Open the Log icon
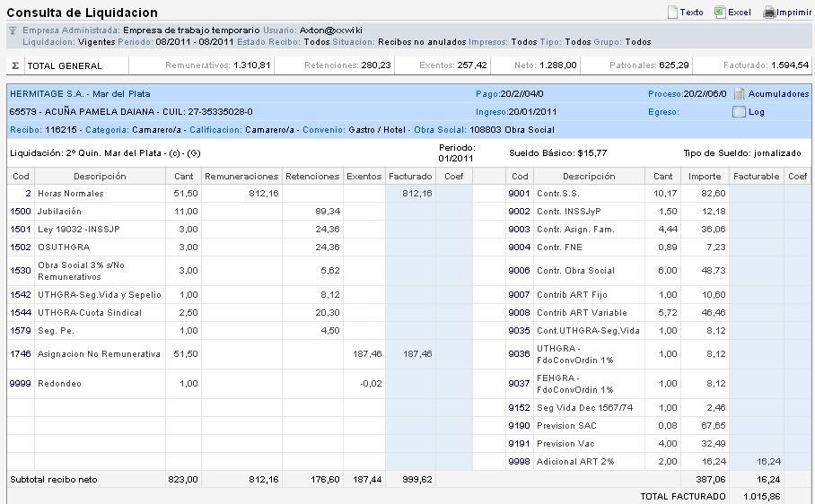This screenshot has height=504, width=815. point(740,112)
